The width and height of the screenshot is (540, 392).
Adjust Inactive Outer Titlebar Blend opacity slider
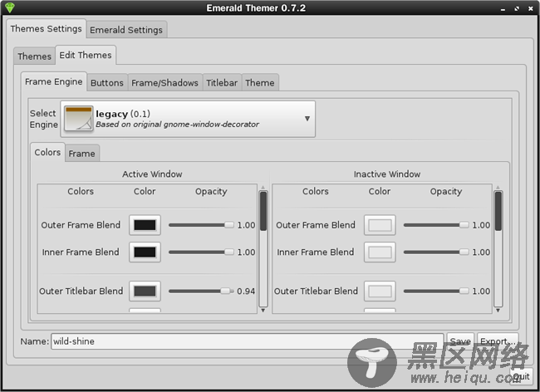436,292
